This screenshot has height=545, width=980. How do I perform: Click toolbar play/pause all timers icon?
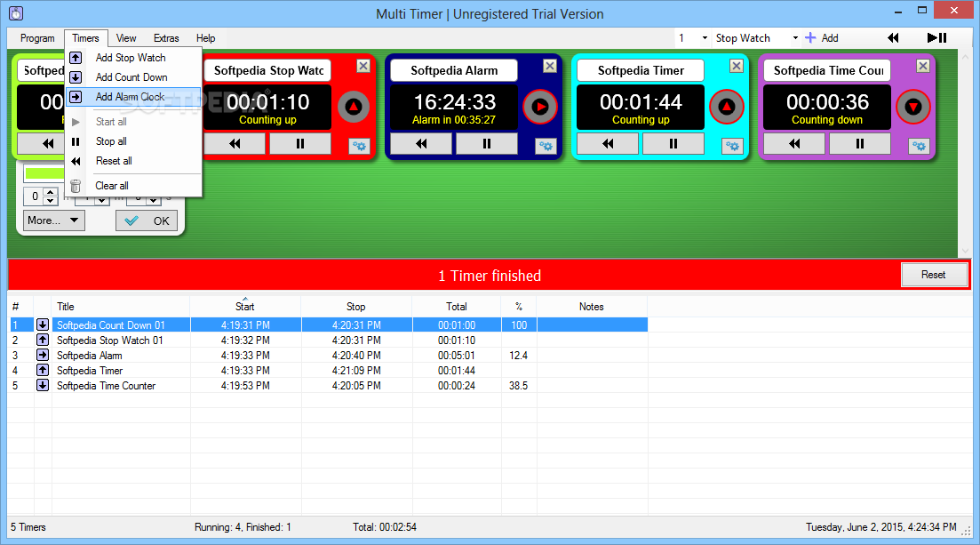pos(936,38)
